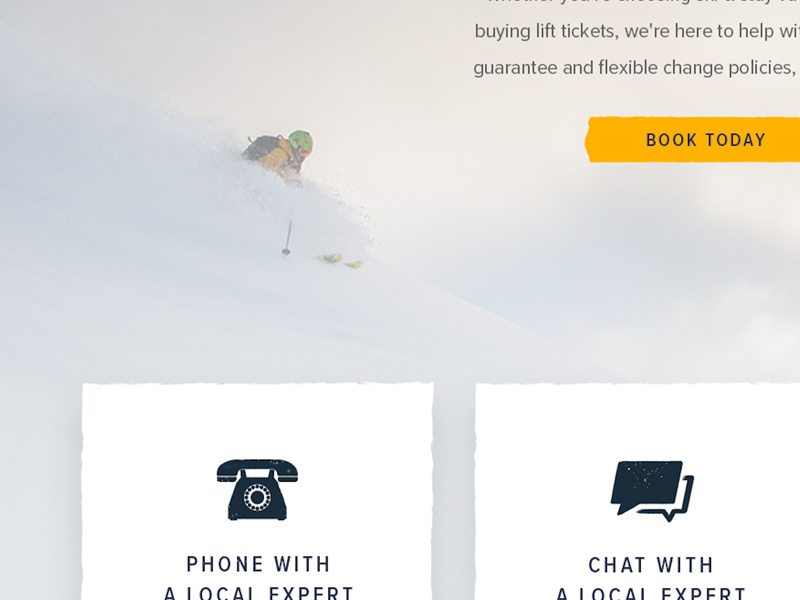
Task: Click the skier's dark backpack
Action: [x=262, y=146]
